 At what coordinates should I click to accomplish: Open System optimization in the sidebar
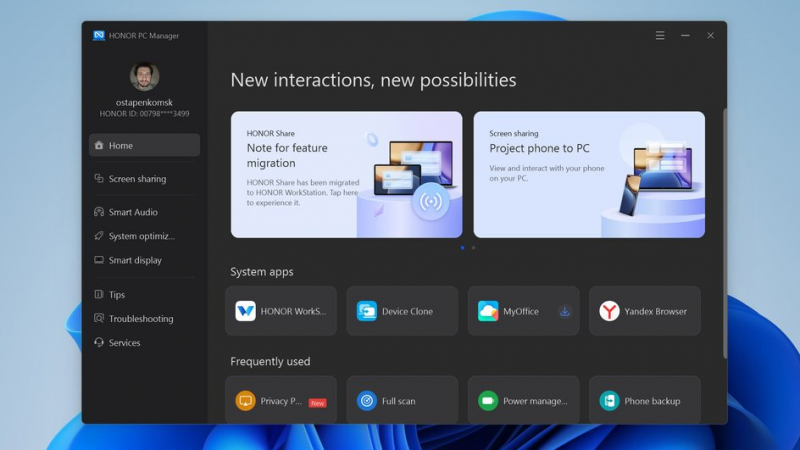pyautogui.click(x=144, y=236)
